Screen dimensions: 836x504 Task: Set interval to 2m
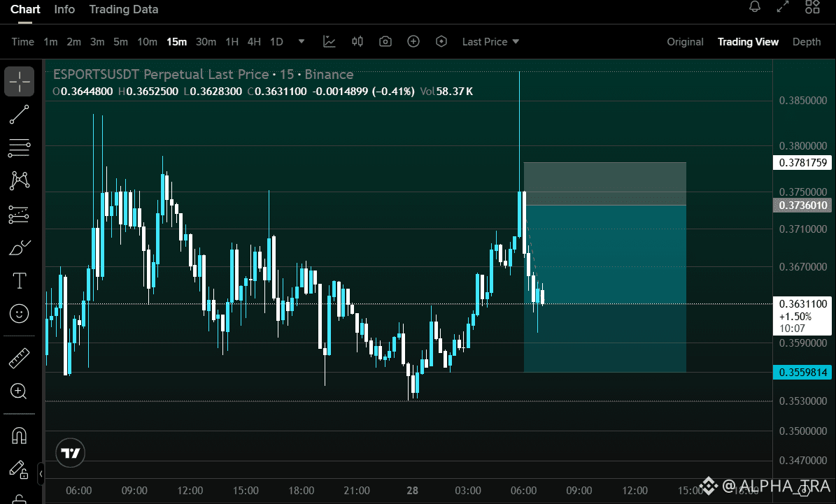tap(73, 41)
